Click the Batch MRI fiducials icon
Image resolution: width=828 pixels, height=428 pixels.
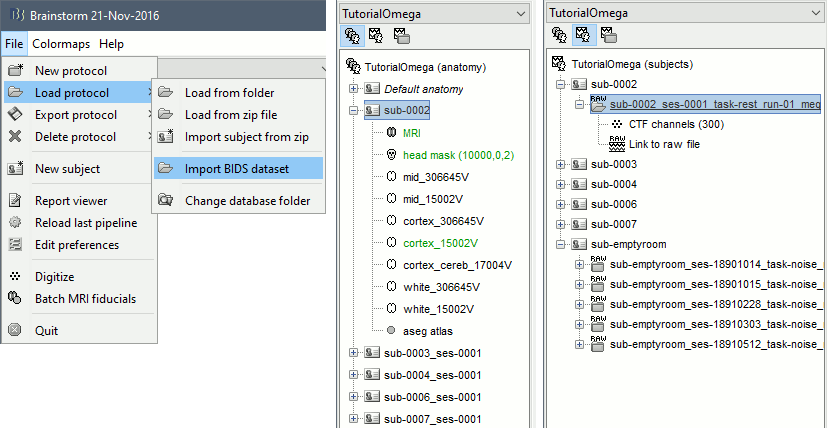tap(15, 299)
